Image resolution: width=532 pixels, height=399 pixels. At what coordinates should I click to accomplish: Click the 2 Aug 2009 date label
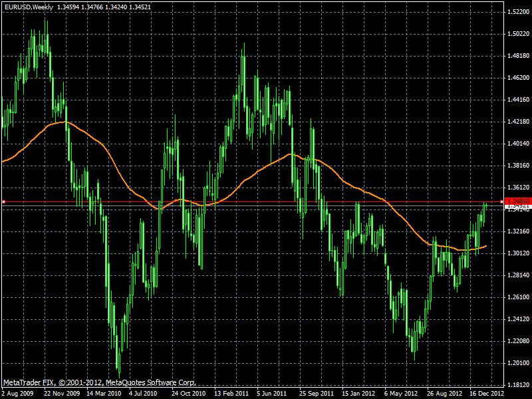[17, 393]
